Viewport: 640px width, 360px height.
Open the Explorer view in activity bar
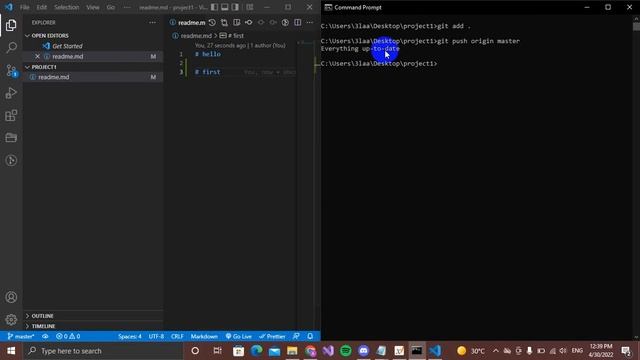click(11, 25)
